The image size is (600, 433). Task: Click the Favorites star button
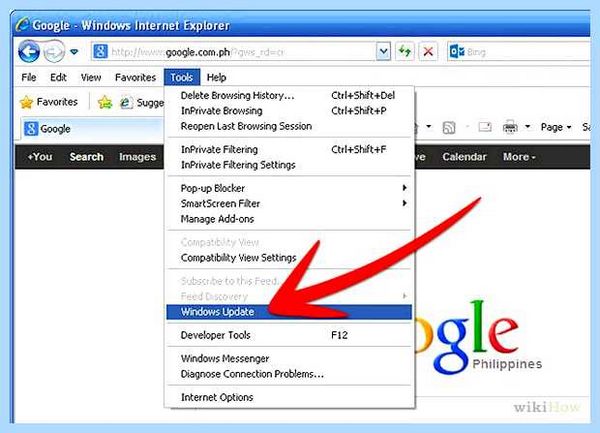[49, 102]
